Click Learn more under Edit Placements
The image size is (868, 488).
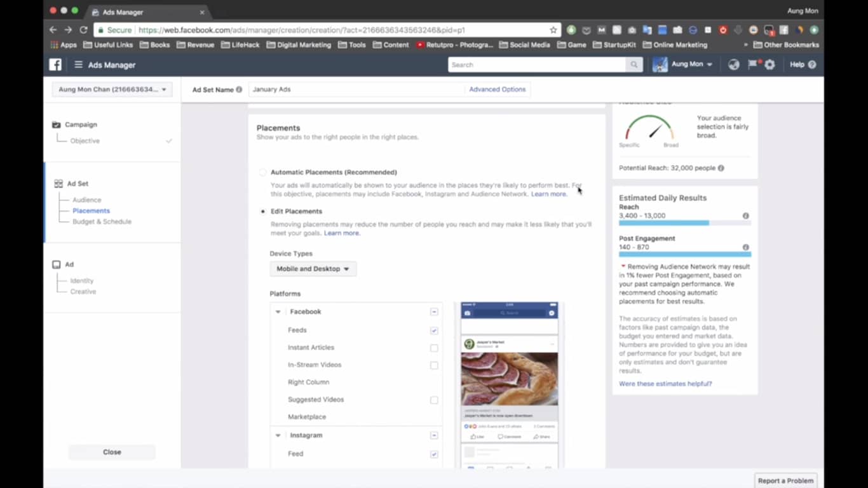[342, 233]
